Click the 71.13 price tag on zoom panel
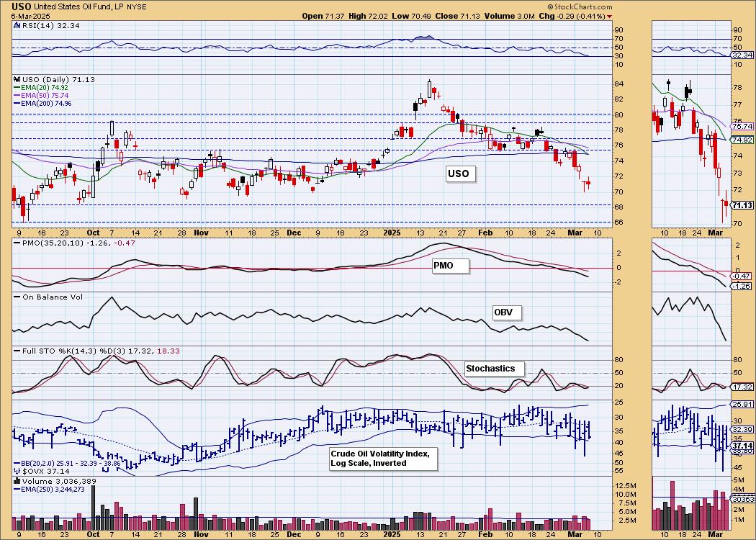The height and width of the screenshot is (540, 756). [x=742, y=205]
